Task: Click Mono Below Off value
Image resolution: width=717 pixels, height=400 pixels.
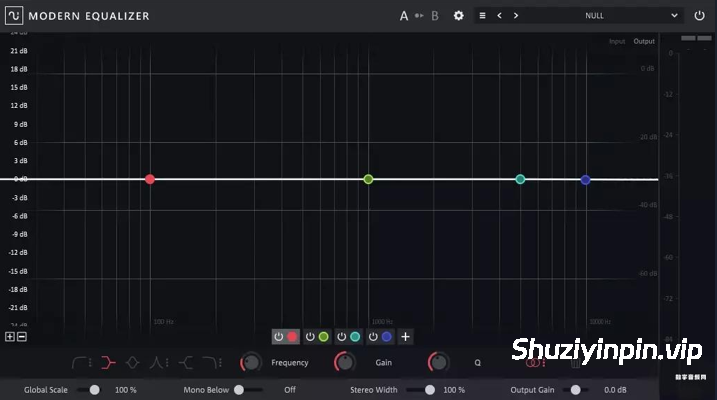Action: tap(290, 390)
